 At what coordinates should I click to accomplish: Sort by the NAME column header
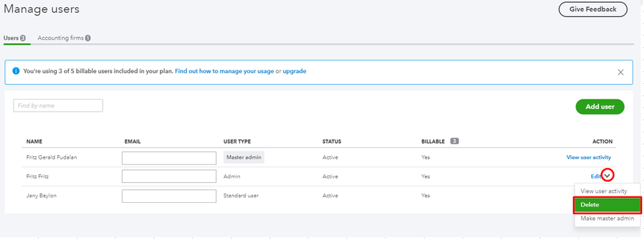tap(34, 141)
